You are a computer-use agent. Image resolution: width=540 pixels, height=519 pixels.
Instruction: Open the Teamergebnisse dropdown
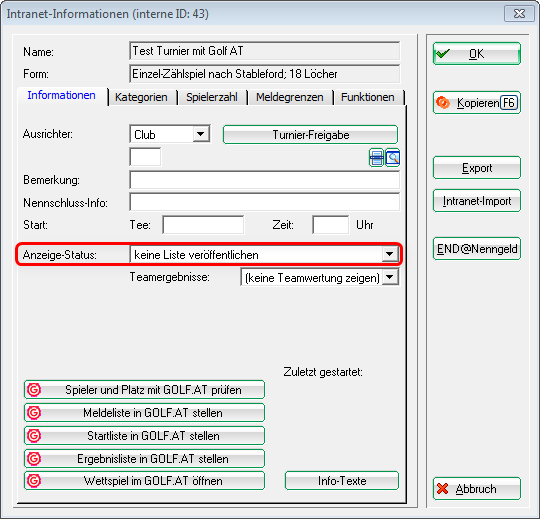click(390, 278)
